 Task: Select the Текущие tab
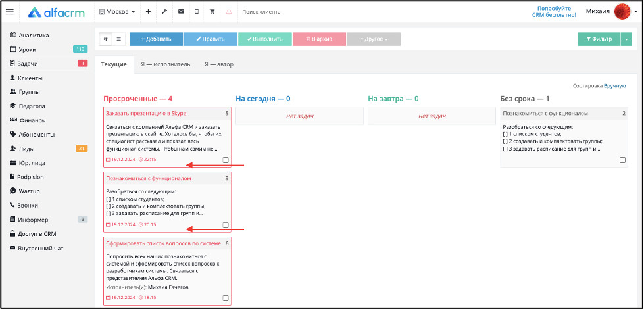pyautogui.click(x=114, y=64)
